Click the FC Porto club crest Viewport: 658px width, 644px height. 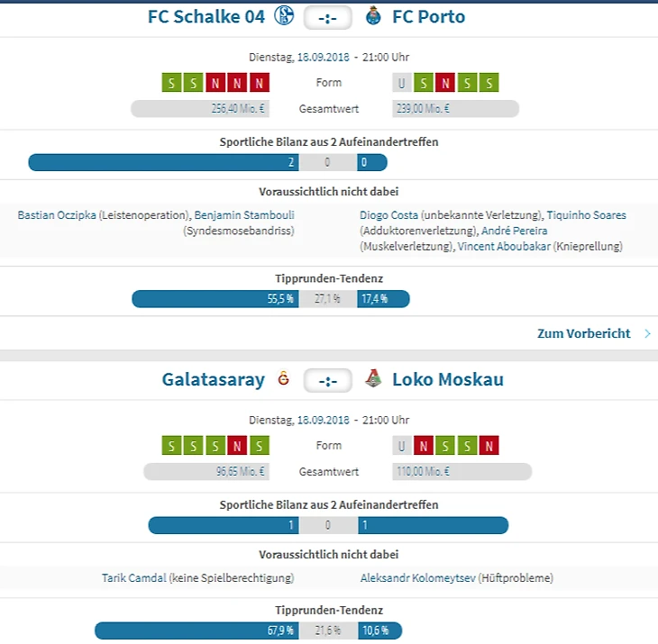tap(371, 16)
